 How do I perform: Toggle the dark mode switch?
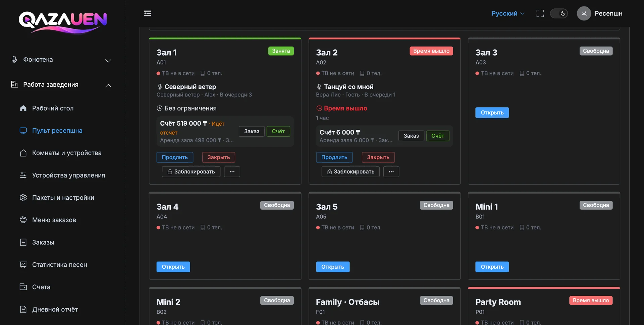[559, 13]
